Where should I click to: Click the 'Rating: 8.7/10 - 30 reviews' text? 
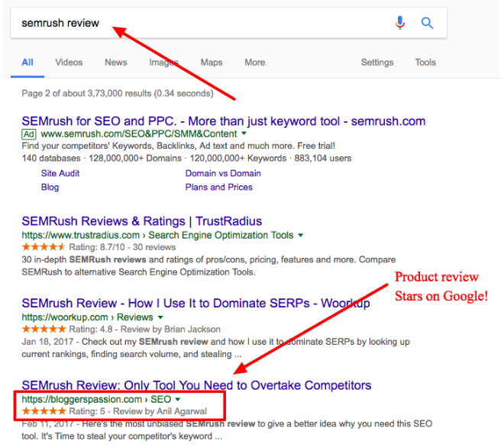coord(122,247)
